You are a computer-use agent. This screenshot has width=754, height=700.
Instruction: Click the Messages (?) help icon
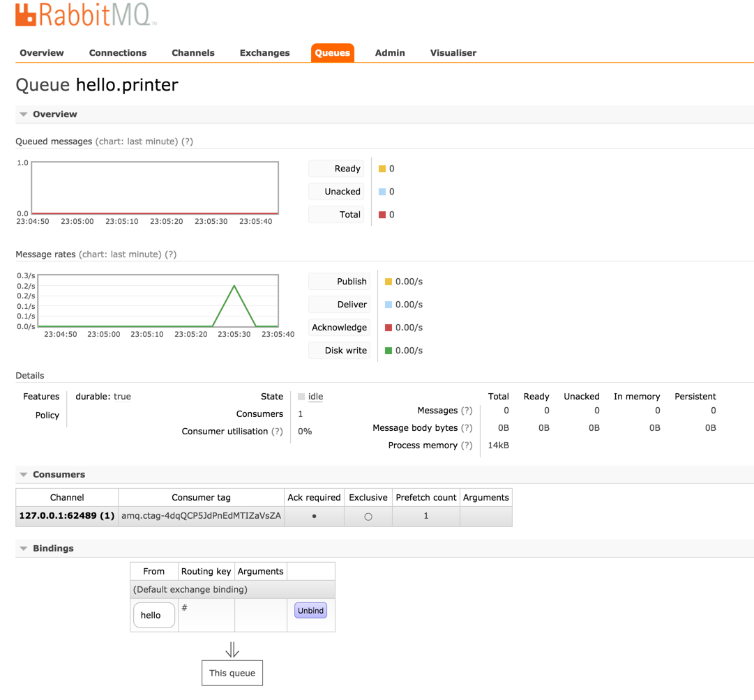(x=467, y=411)
